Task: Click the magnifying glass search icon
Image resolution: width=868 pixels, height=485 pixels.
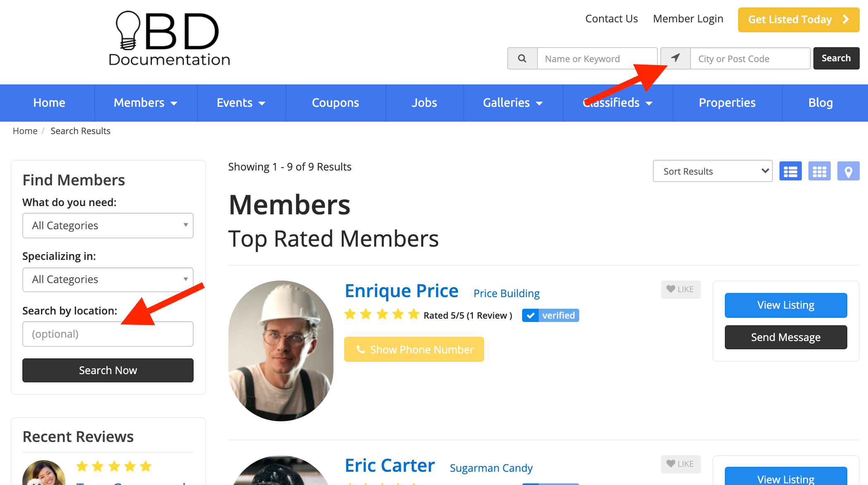Action: tap(522, 58)
